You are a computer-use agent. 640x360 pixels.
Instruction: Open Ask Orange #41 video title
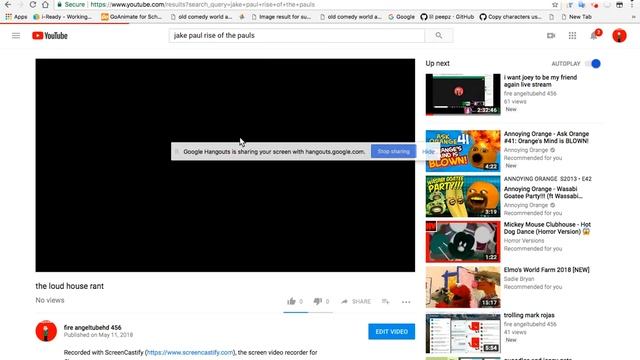pos(547,137)
